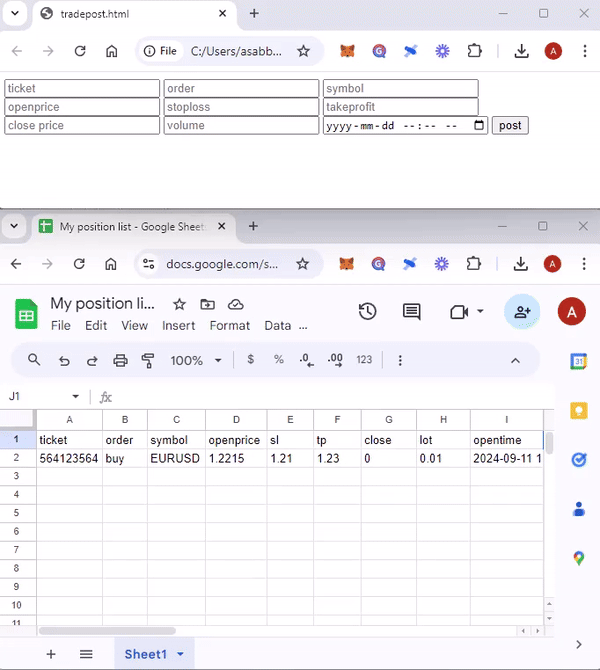Screen dimensions: 600x670
Task: Go back in Google Sheets window
Action: coord(16,264)
